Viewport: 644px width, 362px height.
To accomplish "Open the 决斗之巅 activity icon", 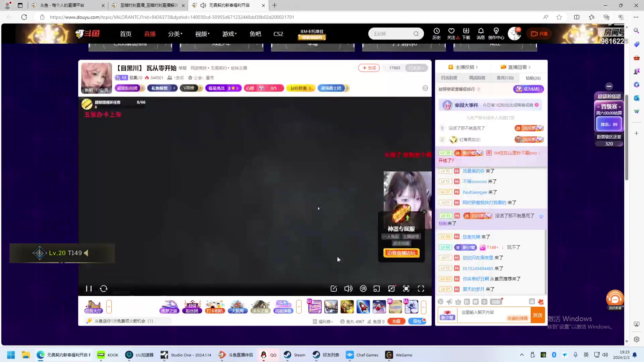I will [x=260, y=307].
